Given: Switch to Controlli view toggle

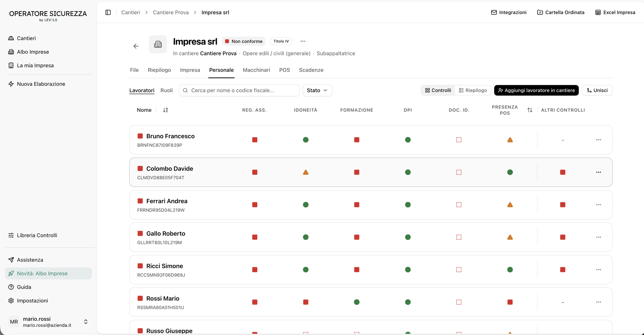Looking at the screenshot, I should tap(438, 90).
